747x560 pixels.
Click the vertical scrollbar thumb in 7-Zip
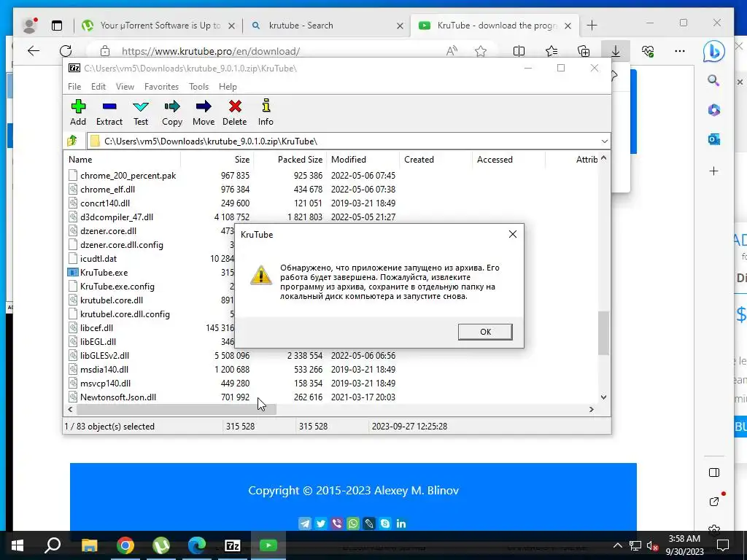coord(603,332)
